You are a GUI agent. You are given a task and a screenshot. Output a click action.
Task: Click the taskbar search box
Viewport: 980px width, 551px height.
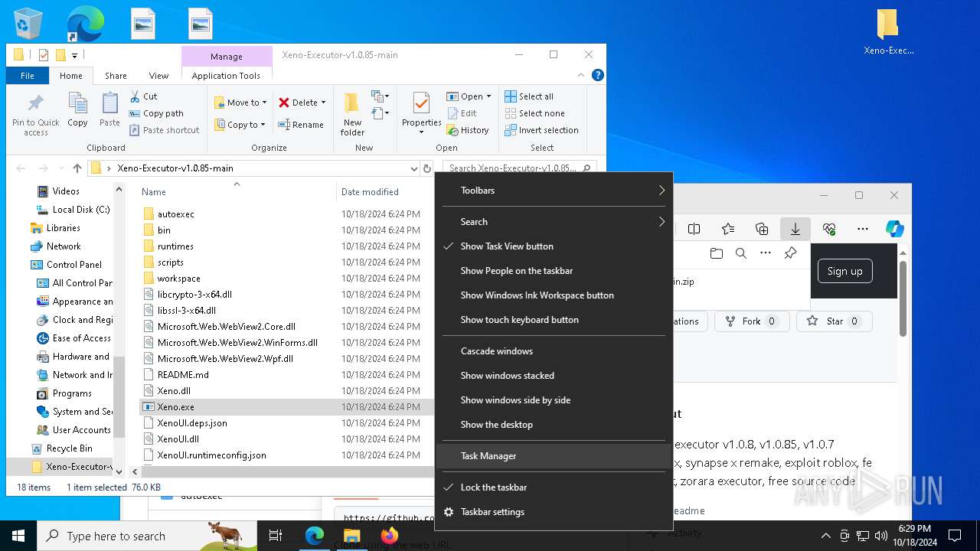[x=147, y=536]
